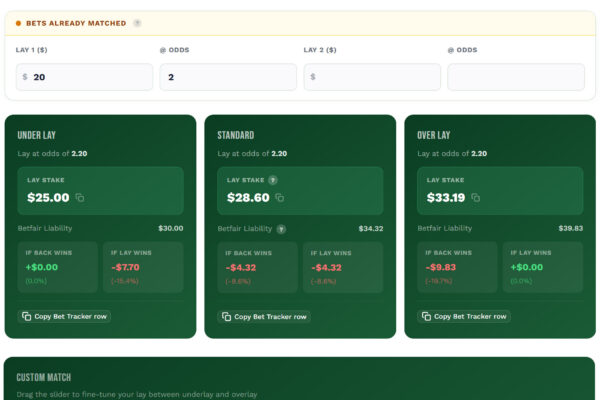Viewport: 600px width, 400px height.
Task: Click the +$0.00 If Back Wins value in Under Lay
Action: 42,267
